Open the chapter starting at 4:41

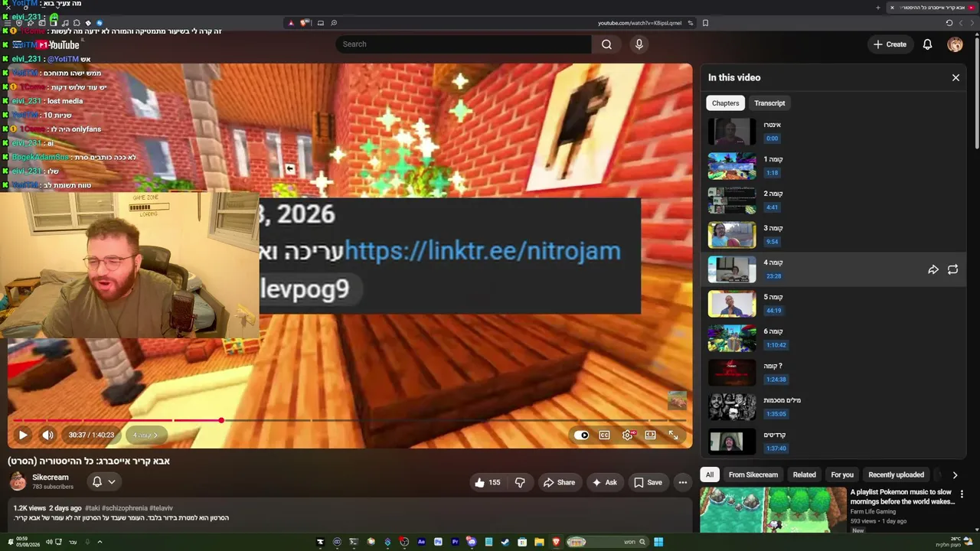[x=773, y=207]
